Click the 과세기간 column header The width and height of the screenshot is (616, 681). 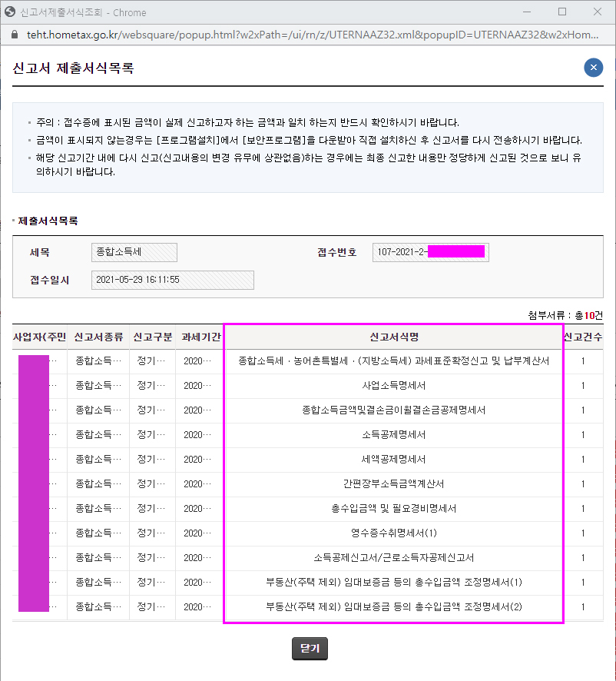pos(199,337)
